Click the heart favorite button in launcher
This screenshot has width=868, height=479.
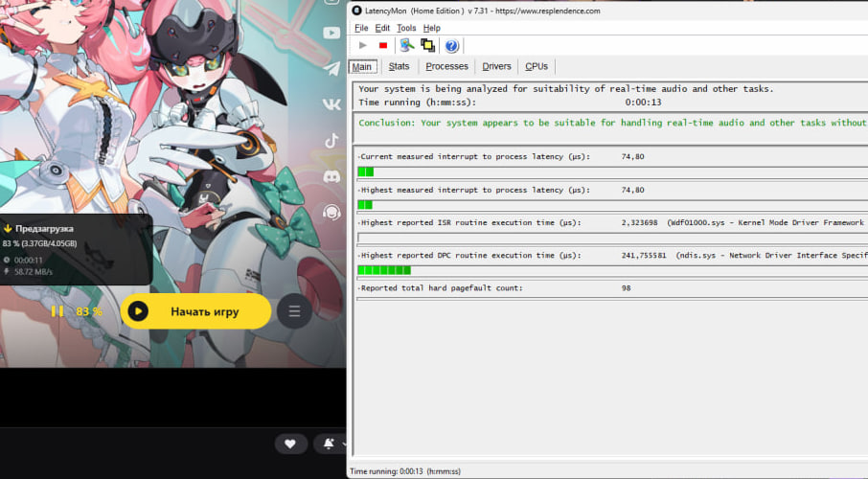tap(290, 444)
